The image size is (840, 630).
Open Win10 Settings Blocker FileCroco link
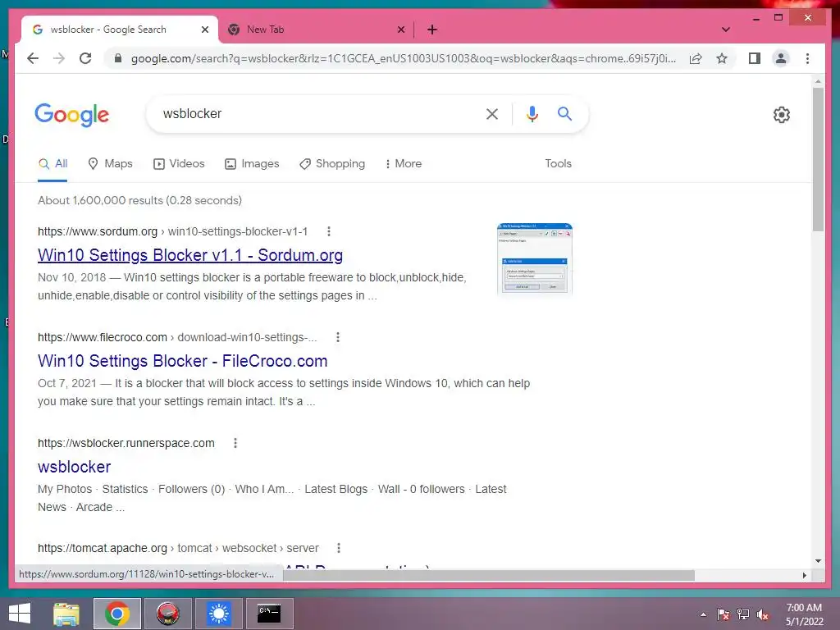[x=183, y=361]
